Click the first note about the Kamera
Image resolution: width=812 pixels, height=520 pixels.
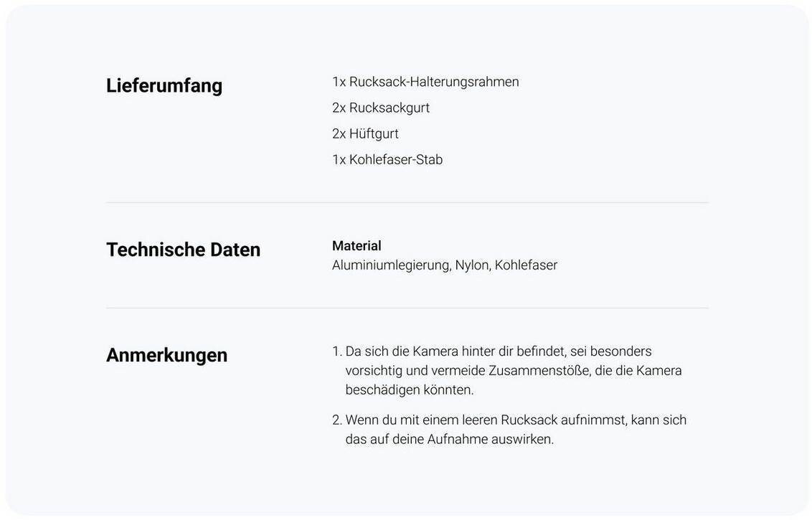pos(508,370)
